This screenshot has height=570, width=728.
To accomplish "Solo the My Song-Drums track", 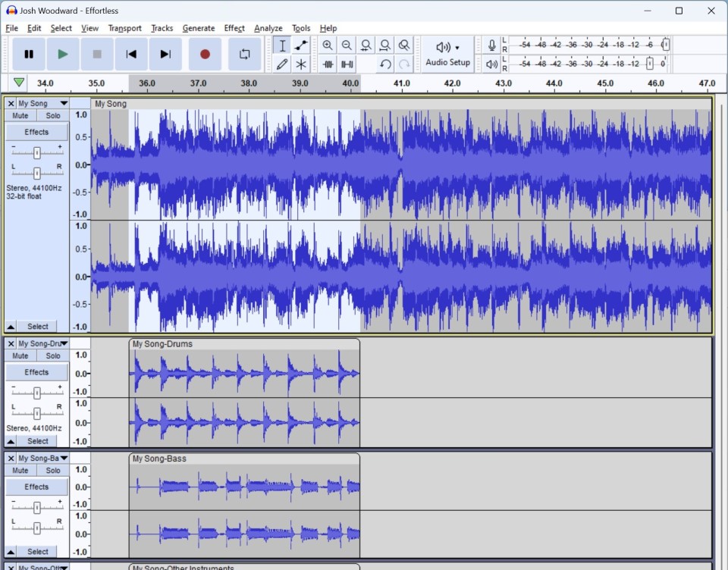I will [52, 355].
